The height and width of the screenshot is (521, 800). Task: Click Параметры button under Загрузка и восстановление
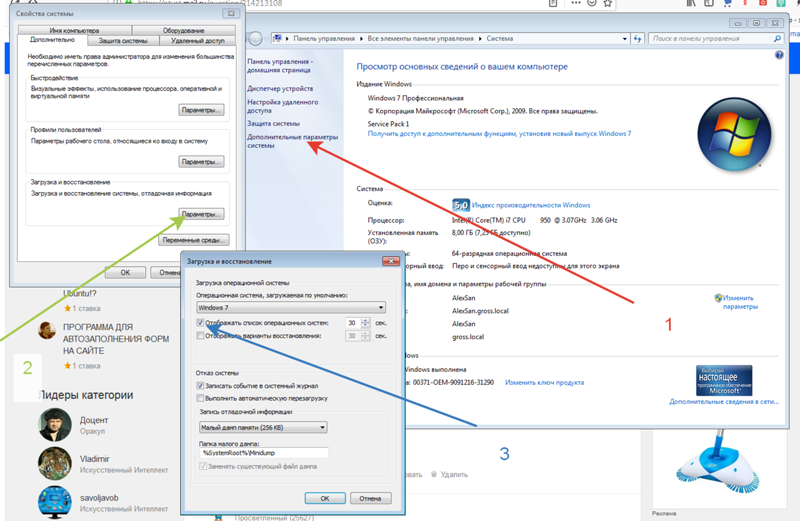point(202,214)
